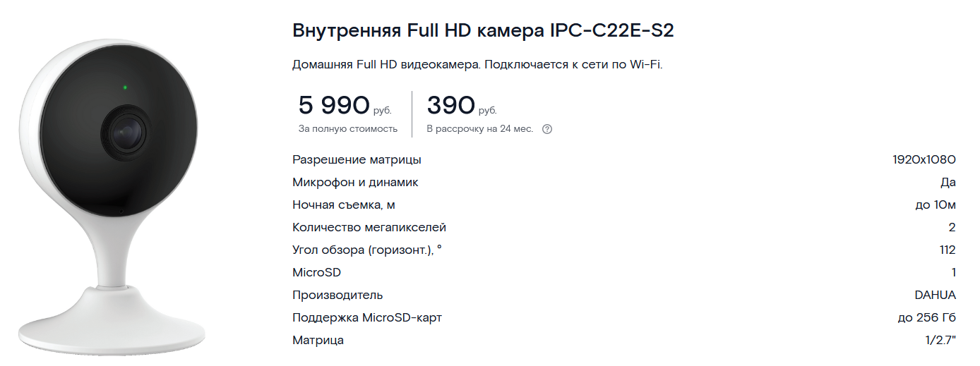Click the "Производитель" spec label
Screen dimensions: 980x366
[337, 295]
